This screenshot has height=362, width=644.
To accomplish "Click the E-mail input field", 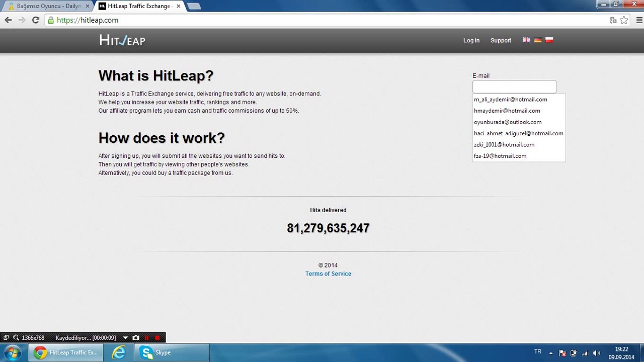I will coord(514,86).
